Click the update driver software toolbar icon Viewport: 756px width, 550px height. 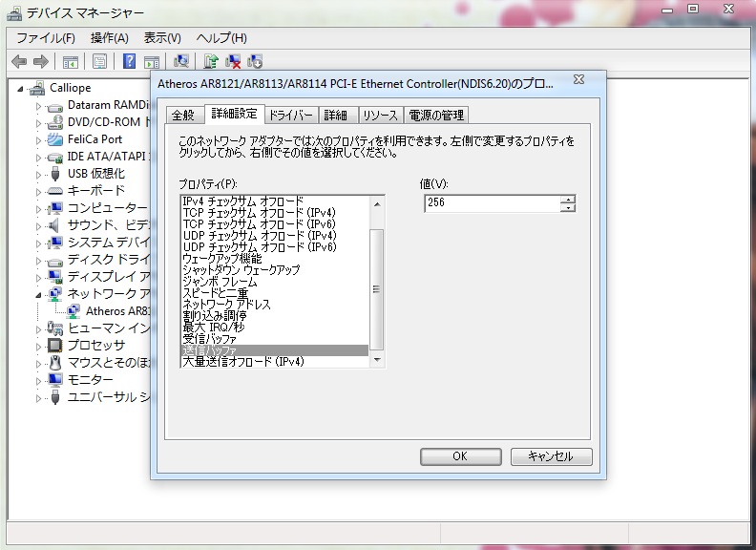[x=211, y=61]
